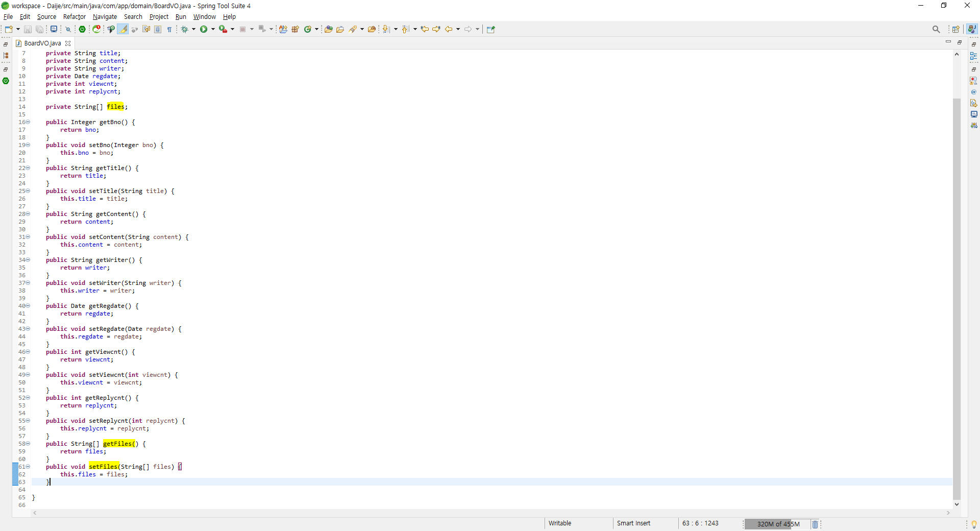Toggle Word Wrap toolbar icon

pos(146,29)
